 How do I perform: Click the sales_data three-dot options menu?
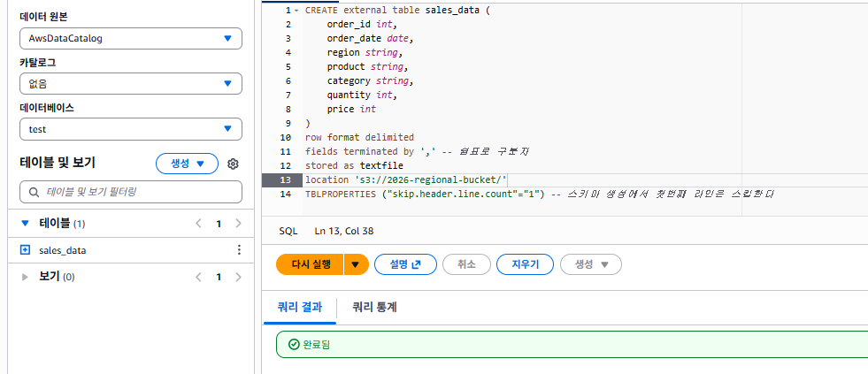(x=239, y=250)
